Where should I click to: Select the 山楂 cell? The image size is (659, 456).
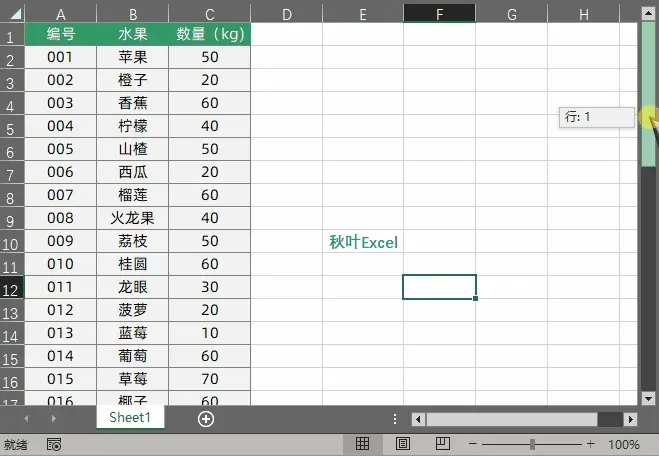coord(133,149)
